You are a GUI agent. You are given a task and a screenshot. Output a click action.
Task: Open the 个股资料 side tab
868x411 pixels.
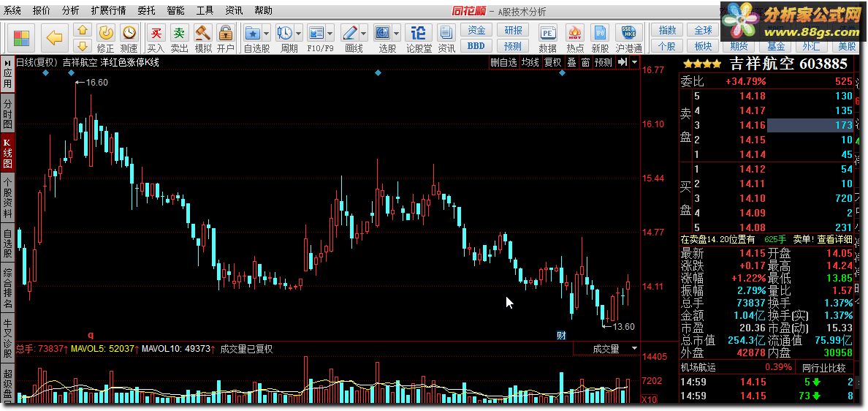pyautogui.click(x=7, y=197)
